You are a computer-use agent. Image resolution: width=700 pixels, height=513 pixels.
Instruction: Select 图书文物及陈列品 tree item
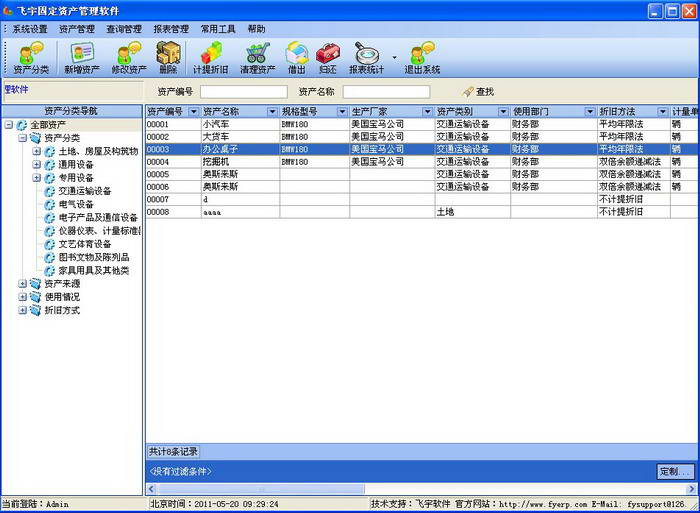click(x=94, y=257)
